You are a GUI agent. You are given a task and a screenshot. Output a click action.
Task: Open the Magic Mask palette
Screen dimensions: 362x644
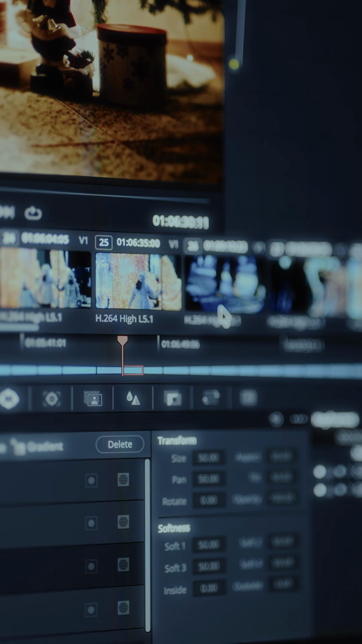click(x=93, y=398)
